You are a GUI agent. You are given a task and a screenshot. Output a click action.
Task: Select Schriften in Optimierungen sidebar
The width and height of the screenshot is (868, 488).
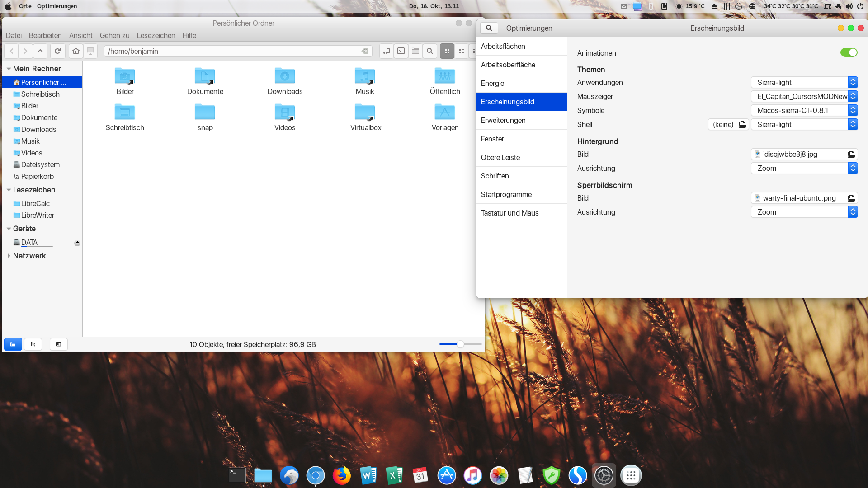click(x=495, y=176)
